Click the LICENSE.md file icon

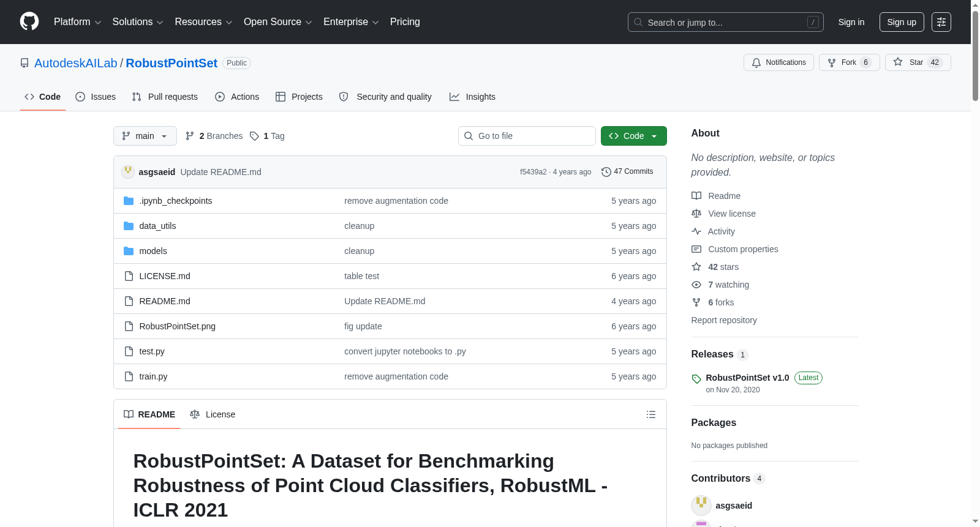point(129,276)
